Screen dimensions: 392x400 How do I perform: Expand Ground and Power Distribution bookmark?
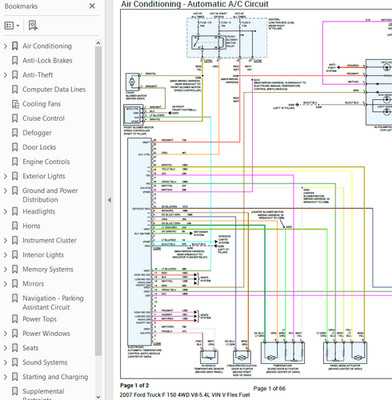coord(5,191)
